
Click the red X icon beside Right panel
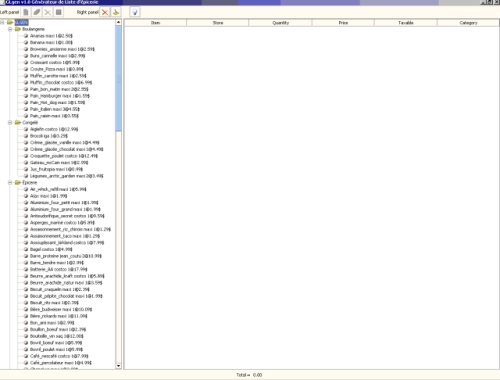(x=105, y=12)
